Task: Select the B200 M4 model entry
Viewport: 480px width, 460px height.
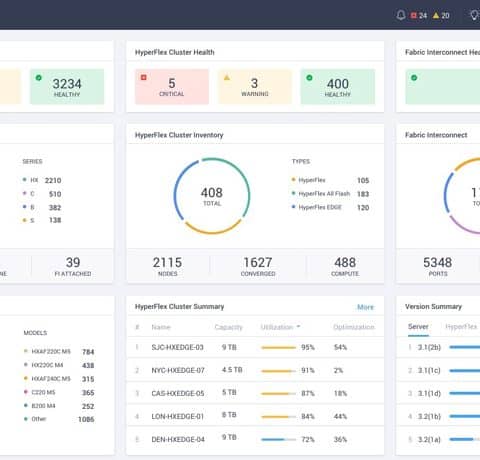Action: pyautogui.click(x=59, y=406)
